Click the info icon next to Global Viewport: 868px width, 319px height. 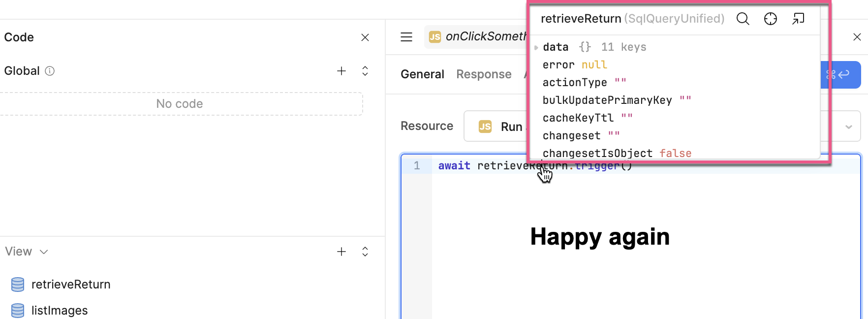click(50, 71)
